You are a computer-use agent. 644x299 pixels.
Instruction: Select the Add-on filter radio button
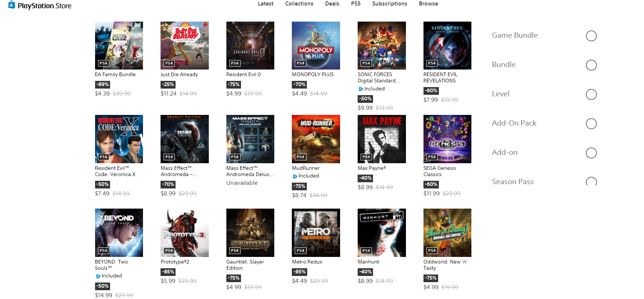pos(591,153)
